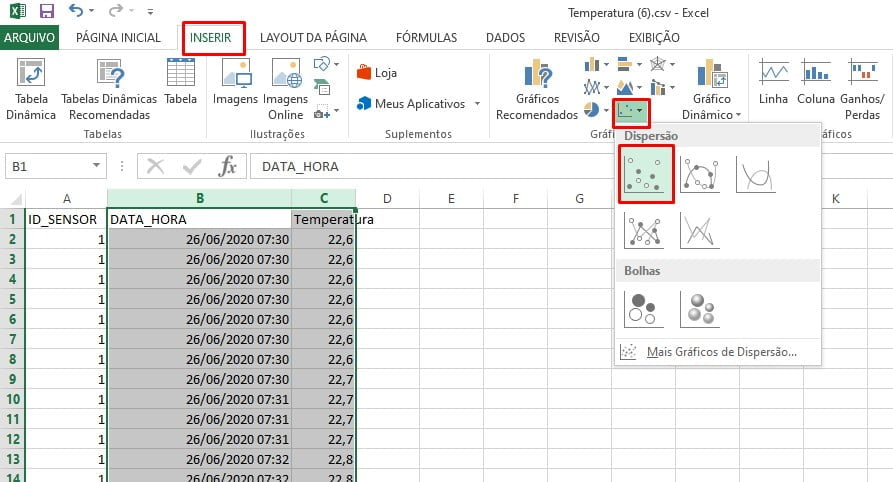Open Mais Gráficos de Dispersão link
The height and width of the screenshot is (482, 893).
point(720,352)
